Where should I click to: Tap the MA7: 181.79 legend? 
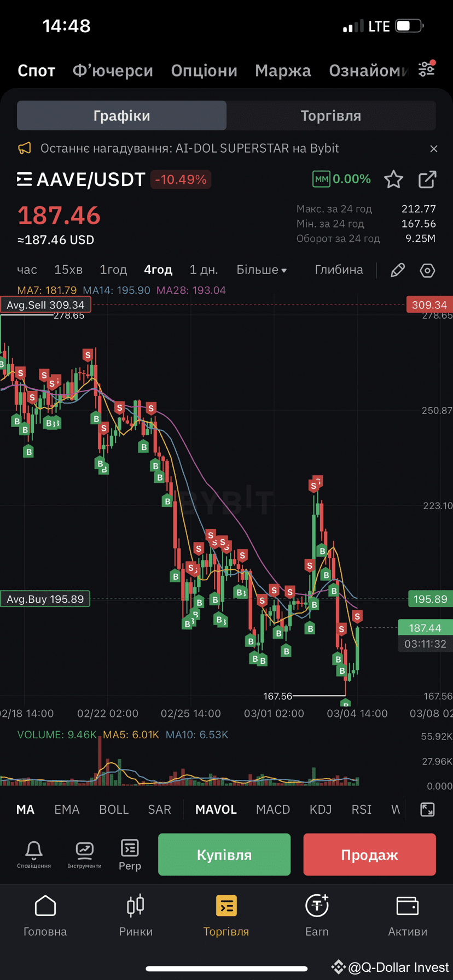(x=47, y=290)
